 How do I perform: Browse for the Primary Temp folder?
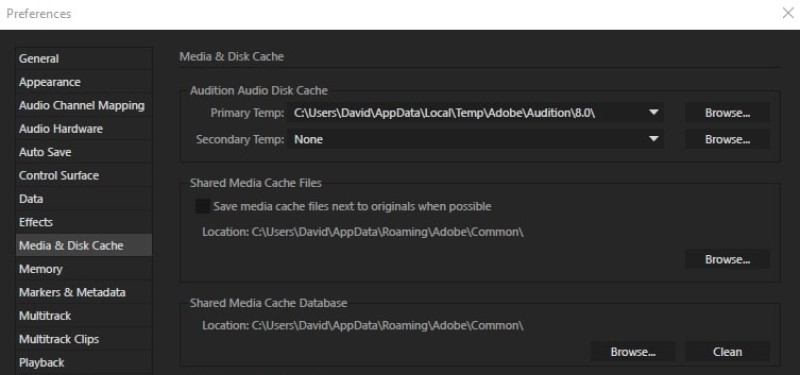727,113
